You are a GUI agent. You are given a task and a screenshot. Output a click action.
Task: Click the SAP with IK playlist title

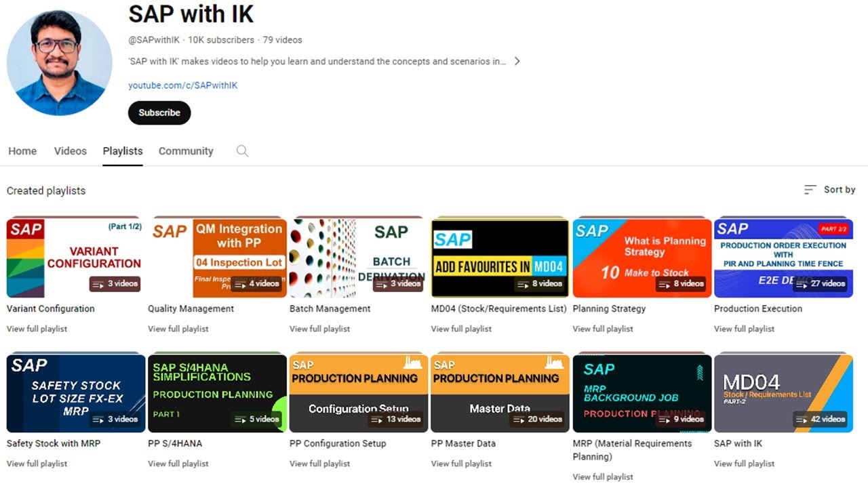click(738, 443)
